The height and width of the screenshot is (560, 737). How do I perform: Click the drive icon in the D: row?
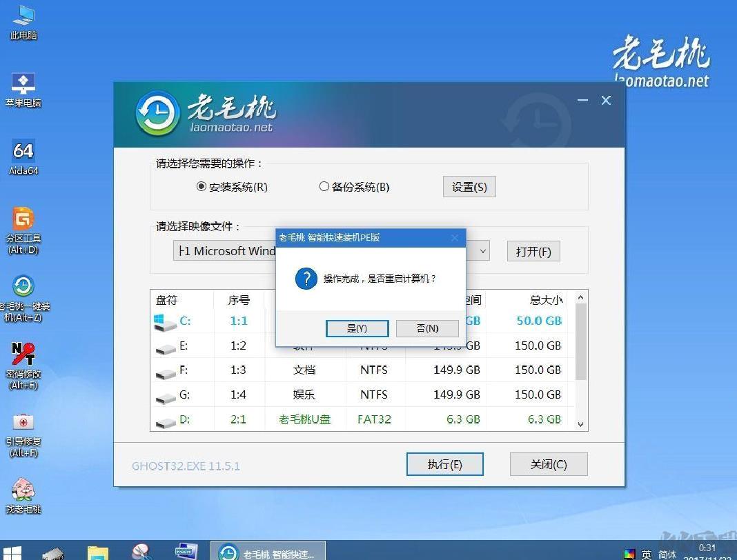(165, 422)
